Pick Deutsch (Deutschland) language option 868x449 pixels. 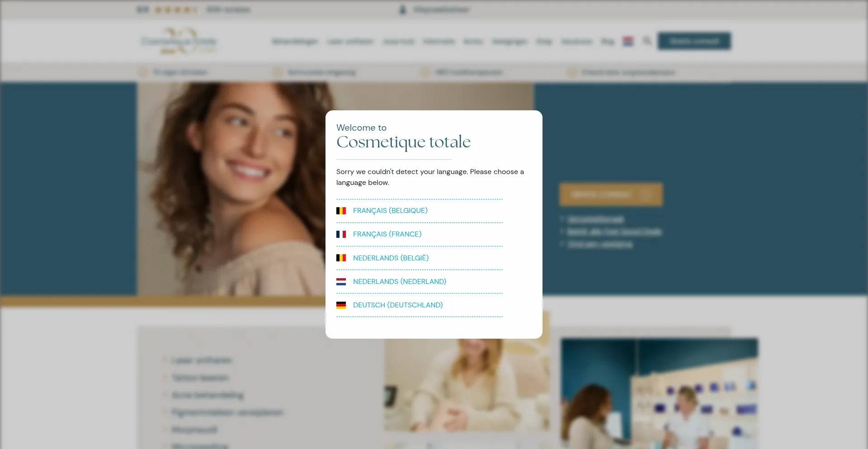(x=398, y=305)
